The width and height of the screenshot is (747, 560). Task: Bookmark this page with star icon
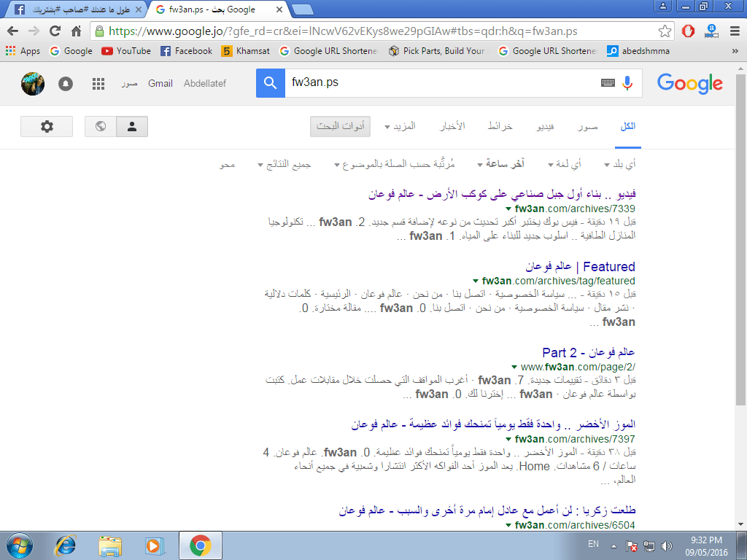pos(665,31)
